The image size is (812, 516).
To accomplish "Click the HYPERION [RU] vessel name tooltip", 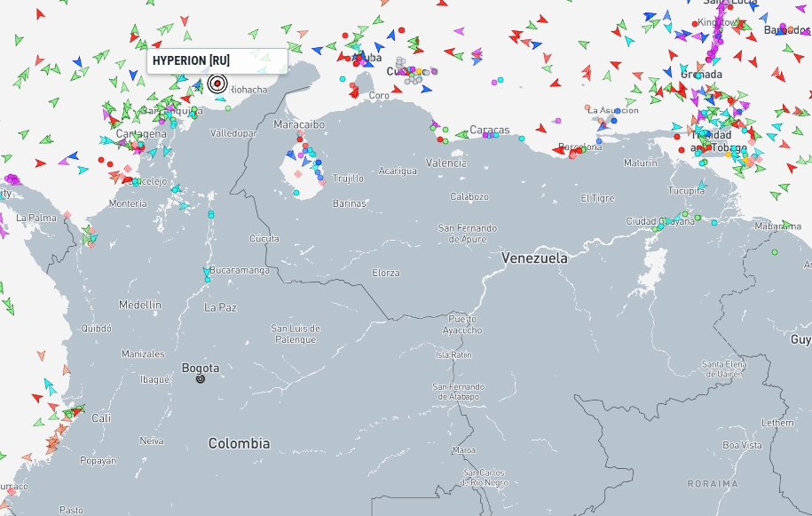I will pos(217,60).
